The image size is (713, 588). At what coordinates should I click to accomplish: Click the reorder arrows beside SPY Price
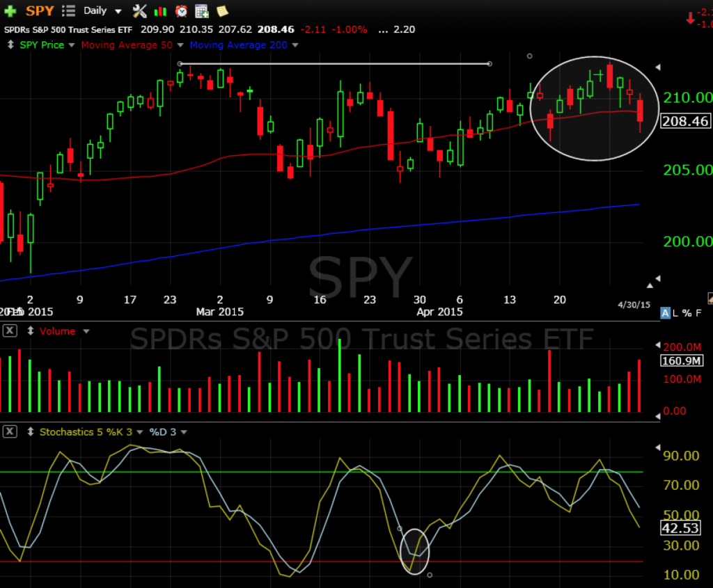tap(10, 45)
